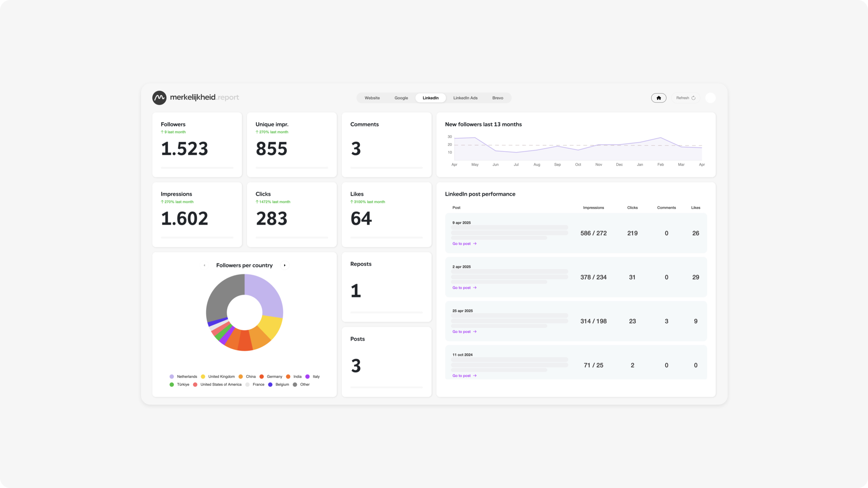This screenshot has width=868, height=488.
Task: Click the '1472% last month' clicks indicator
Action: (x=273, y=202)
